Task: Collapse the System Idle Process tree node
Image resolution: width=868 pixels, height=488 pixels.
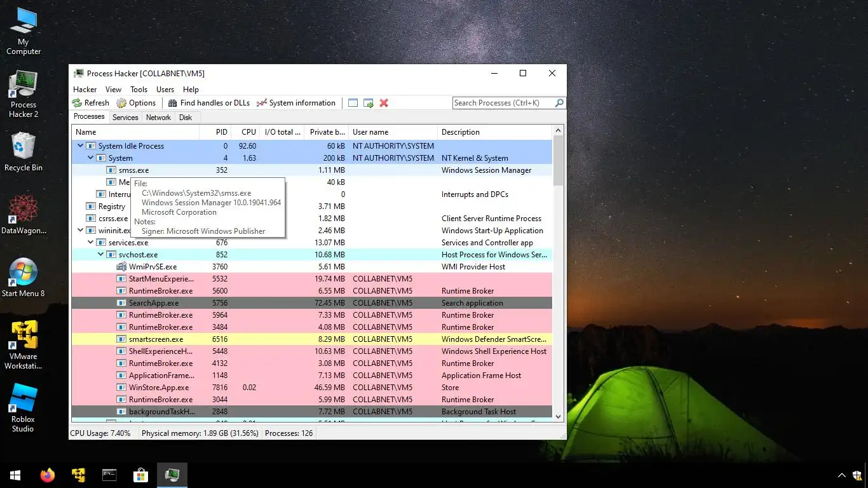Action: coord(80,146)
